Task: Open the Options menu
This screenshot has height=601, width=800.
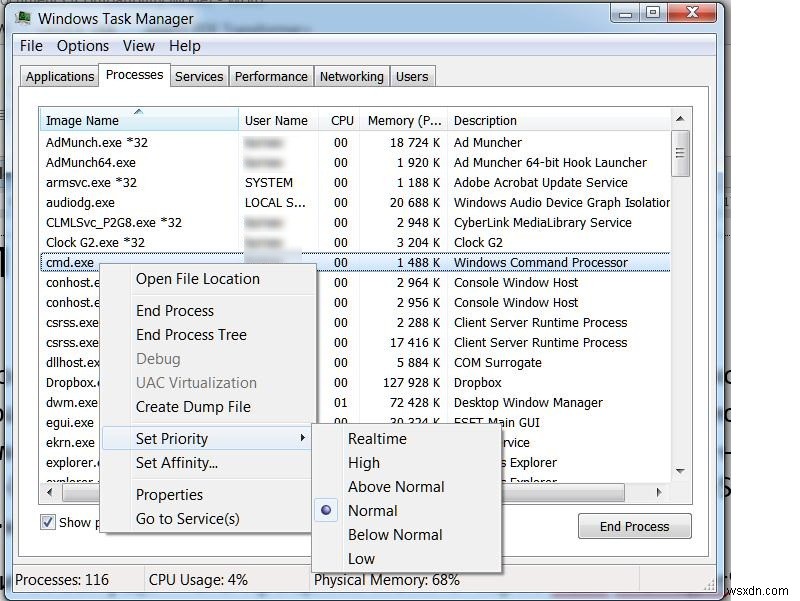Action: tap(82, 46)
